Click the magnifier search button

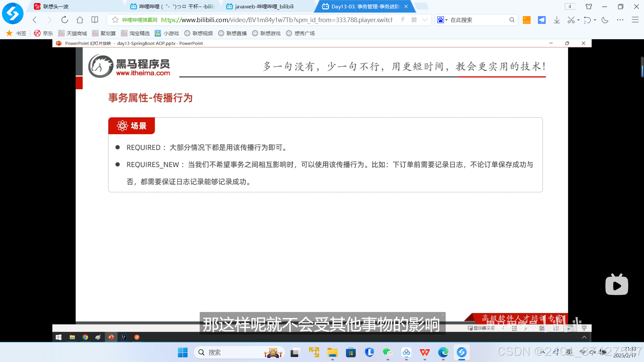[x=512, y=20]
